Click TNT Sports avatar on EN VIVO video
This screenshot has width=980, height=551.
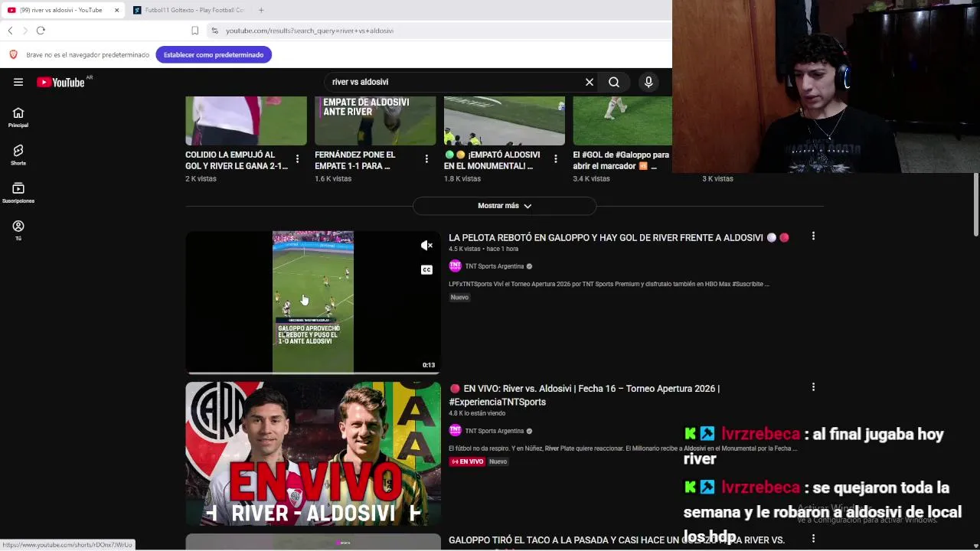click(455, 431)
